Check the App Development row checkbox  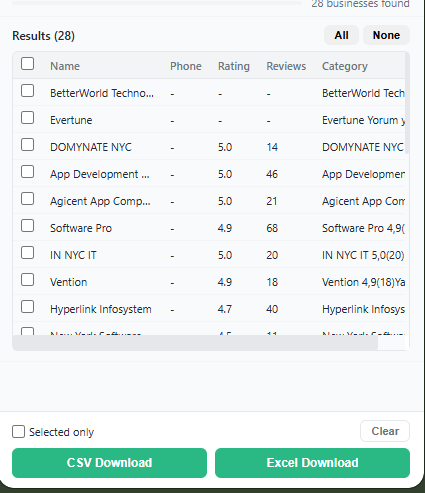27,172
